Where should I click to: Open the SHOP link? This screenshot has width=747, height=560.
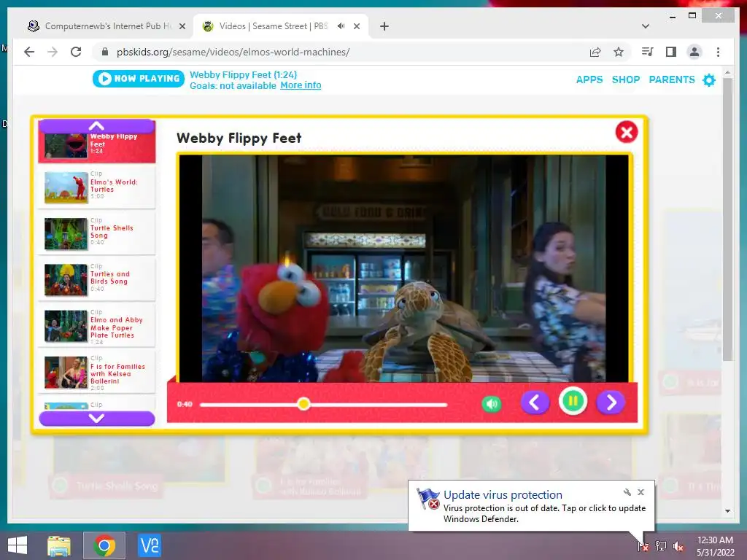625,79
